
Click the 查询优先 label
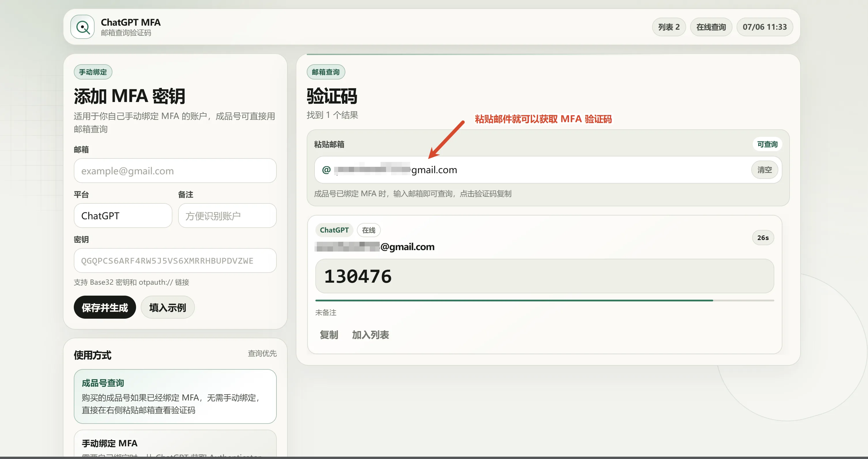coord(262,353)
